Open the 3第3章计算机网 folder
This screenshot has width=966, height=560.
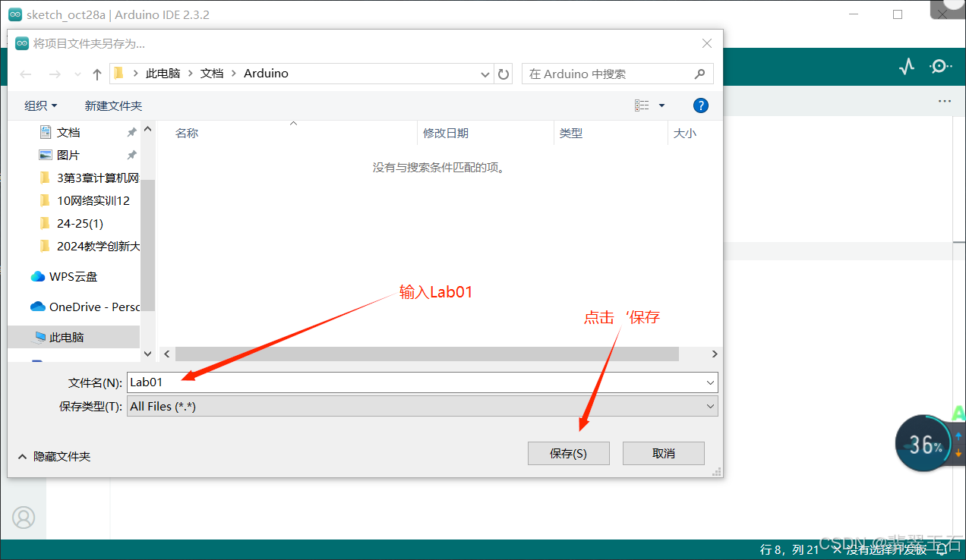(x=90, y=178)
